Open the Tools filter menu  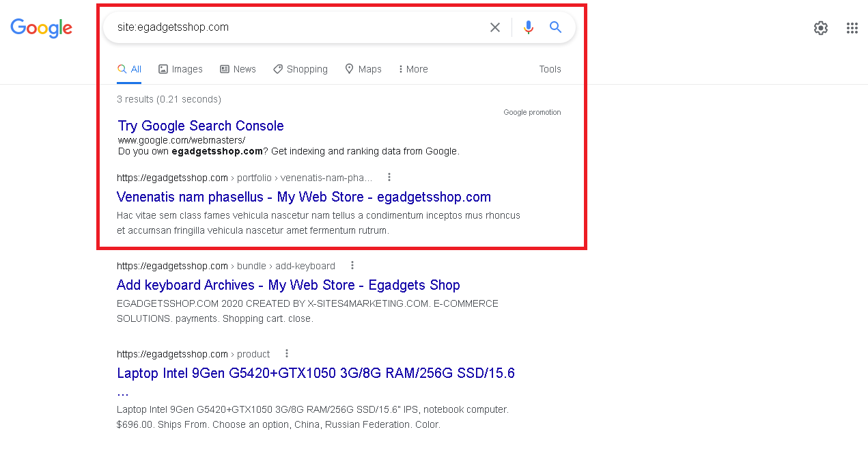tap(550, 69)
